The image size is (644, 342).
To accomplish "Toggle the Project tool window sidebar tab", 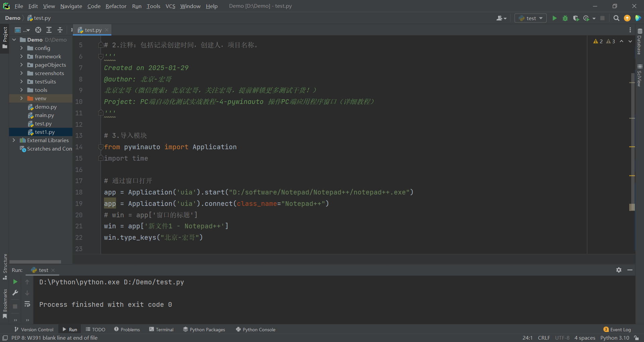I will 5,37.
